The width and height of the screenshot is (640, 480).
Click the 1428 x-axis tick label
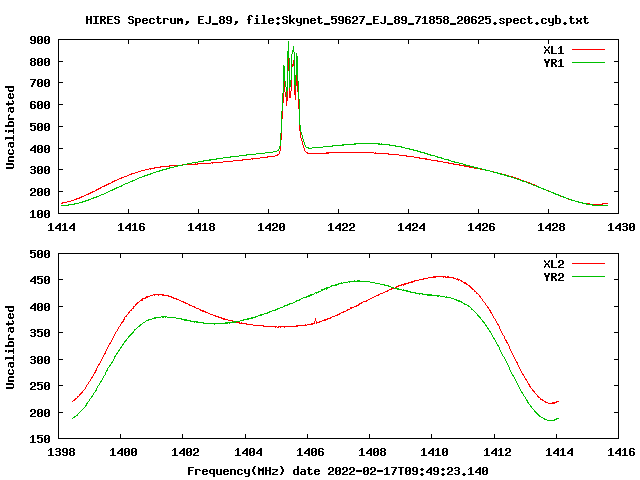551,227
